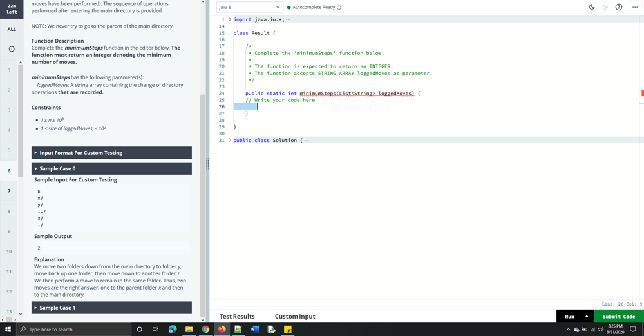Select ALL questions in the sidebar
Screen dimensions: 644x336
[x=12, y=29]
